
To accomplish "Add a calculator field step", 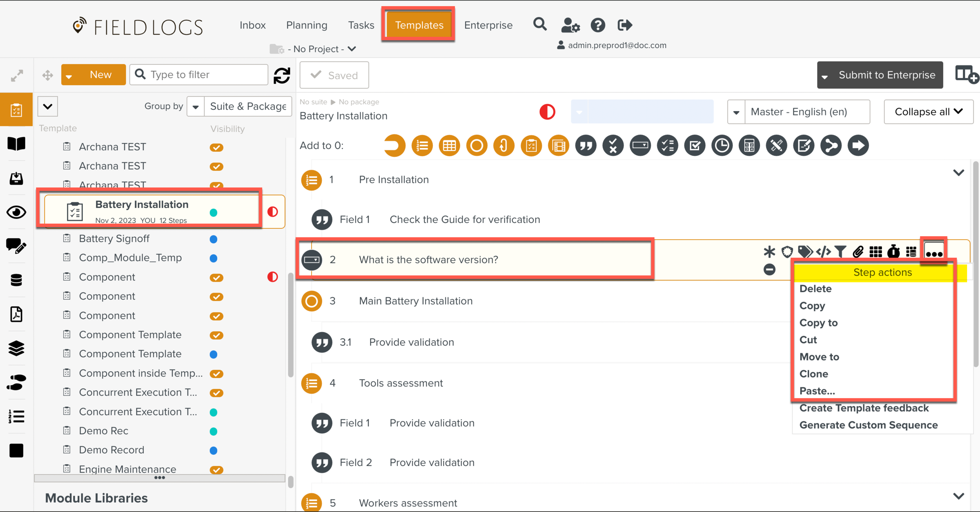I will point(749,146).
